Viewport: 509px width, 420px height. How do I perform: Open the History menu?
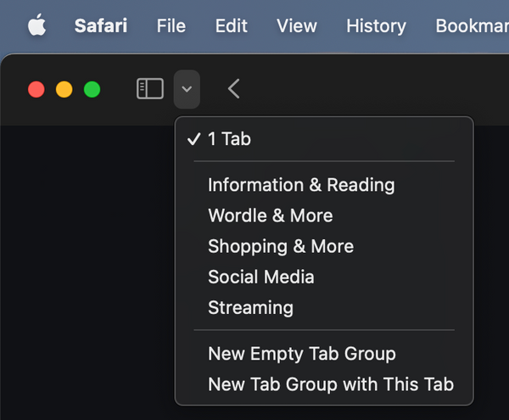376,25
